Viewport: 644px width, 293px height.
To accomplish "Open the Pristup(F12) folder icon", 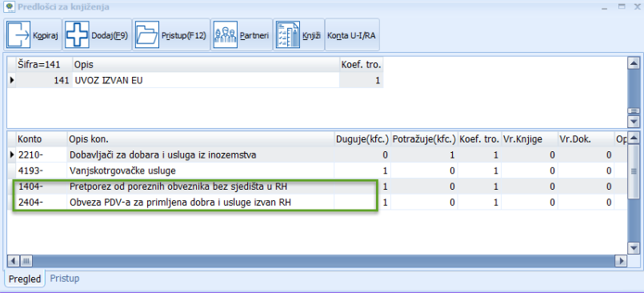I will click(147, 35).
